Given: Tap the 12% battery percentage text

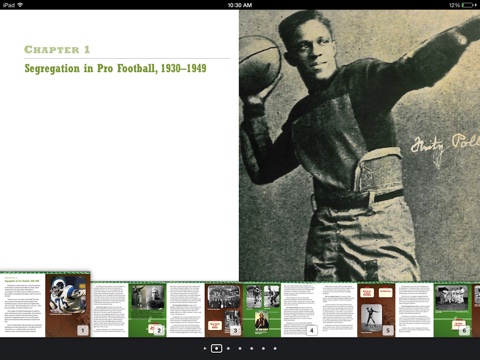Looking at the screenshot, I should (454, 5).
